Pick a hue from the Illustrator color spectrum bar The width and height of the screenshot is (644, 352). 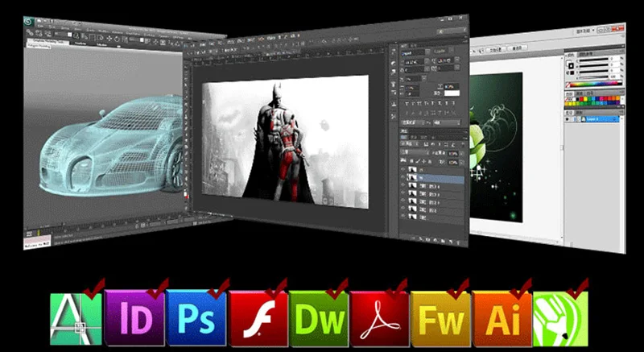(x=595, y=85)
